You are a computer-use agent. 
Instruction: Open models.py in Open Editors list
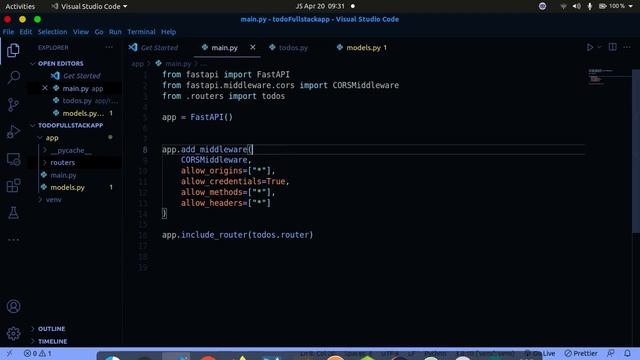82,113
